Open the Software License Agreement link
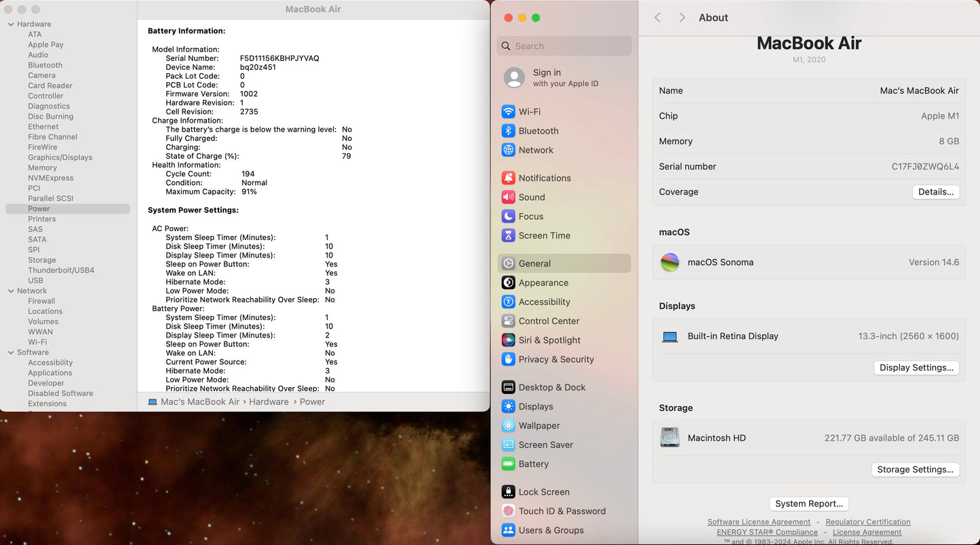The height and width of the screenshot is (545, 980). pyautogui.click(x=759, y=522)
